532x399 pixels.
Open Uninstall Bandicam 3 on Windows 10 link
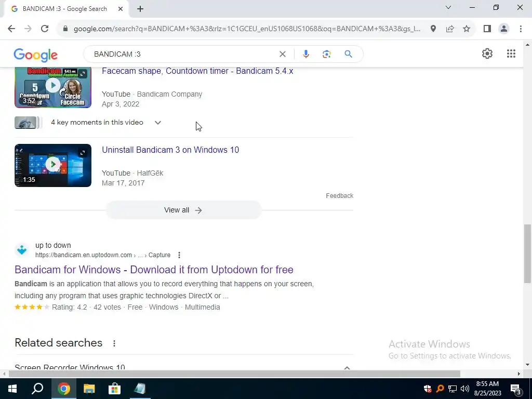point(170,150)
